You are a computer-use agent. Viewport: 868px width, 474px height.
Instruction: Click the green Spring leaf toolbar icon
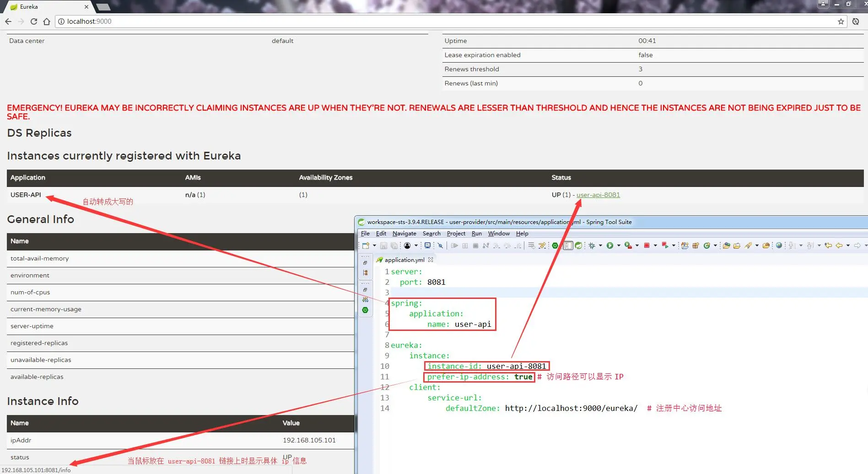tap(578, 245)
